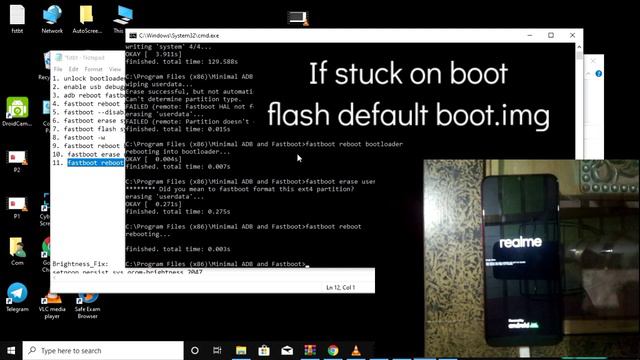
Task: Click the last cmd prompt line with cursor
Action: click(217, 264)
